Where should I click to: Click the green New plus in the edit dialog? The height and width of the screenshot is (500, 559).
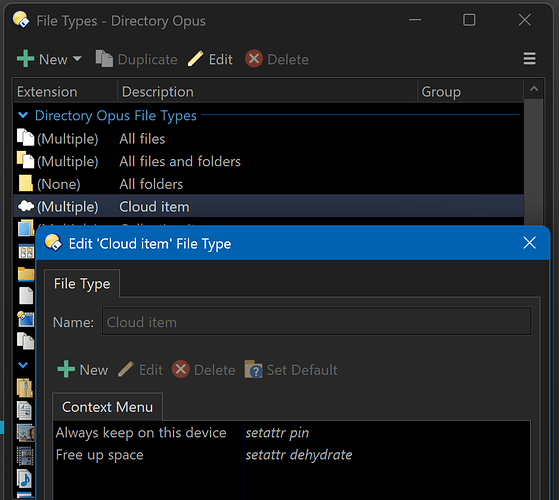click(x=66, y=369)
